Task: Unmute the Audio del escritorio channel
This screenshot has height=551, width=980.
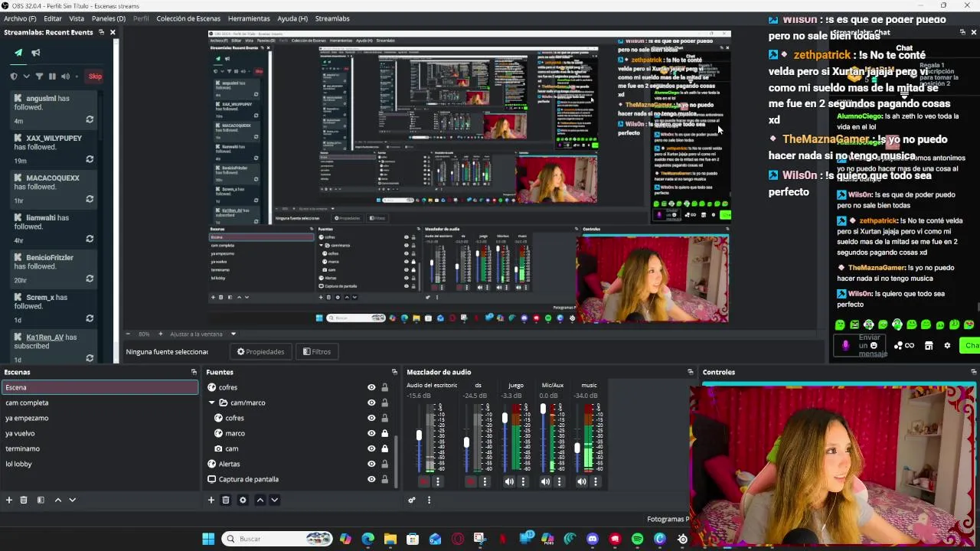Action: (x=423, y=482)
